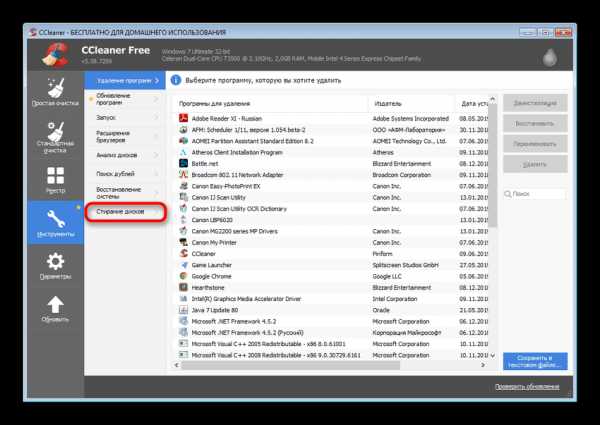Click Сохранить в текстовом файле button
This screenshot has width=600, height=425.
click(535, 361)
